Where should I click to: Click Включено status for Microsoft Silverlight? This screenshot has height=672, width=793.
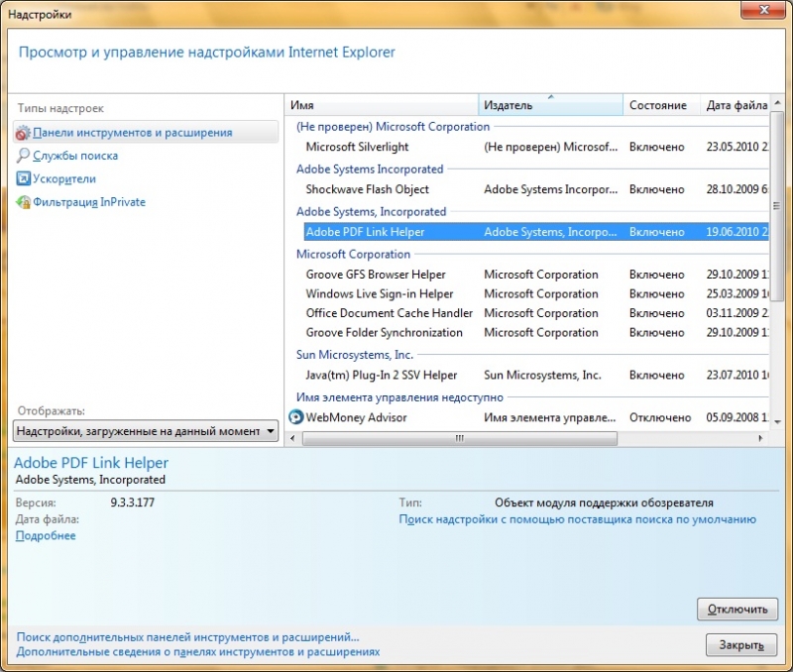[656, 147]
